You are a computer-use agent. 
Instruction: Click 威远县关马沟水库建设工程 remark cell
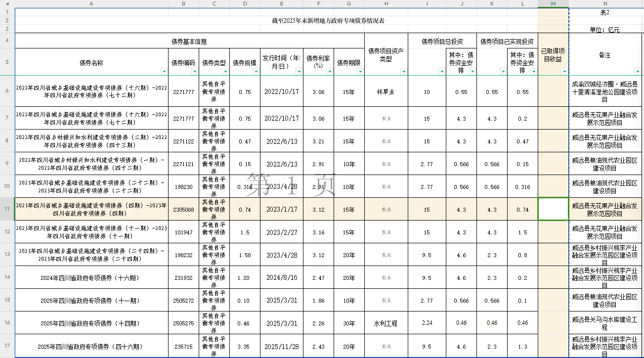click(605, 323)
